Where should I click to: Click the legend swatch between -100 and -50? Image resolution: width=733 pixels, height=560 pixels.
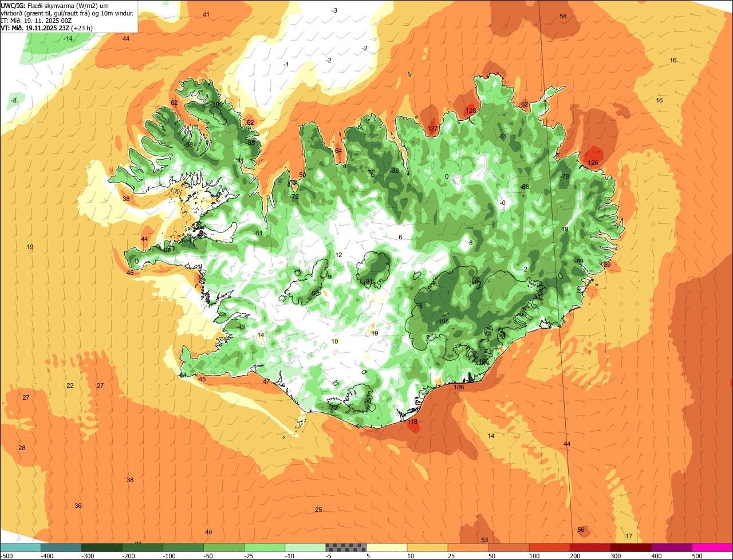pos(183,548)
